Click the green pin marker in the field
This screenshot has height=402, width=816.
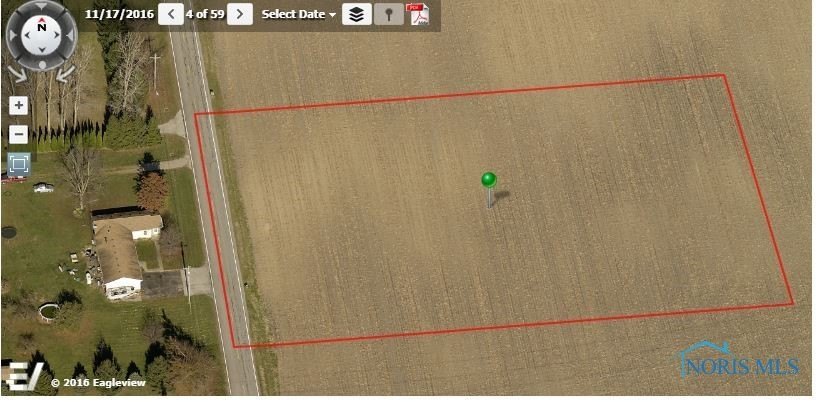pos(489,190)
